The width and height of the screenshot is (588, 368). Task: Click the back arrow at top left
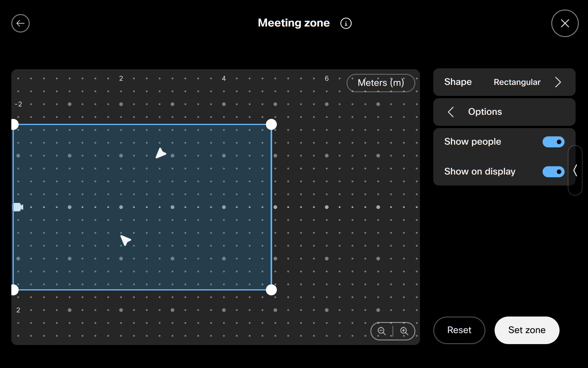click(20, 23)
